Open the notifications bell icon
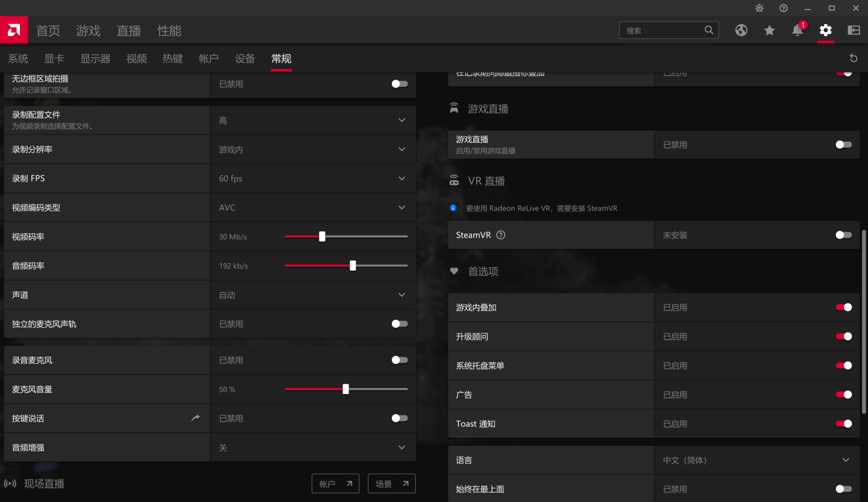Viewport: 868px width, 502px height. click(x=797, y=30)
